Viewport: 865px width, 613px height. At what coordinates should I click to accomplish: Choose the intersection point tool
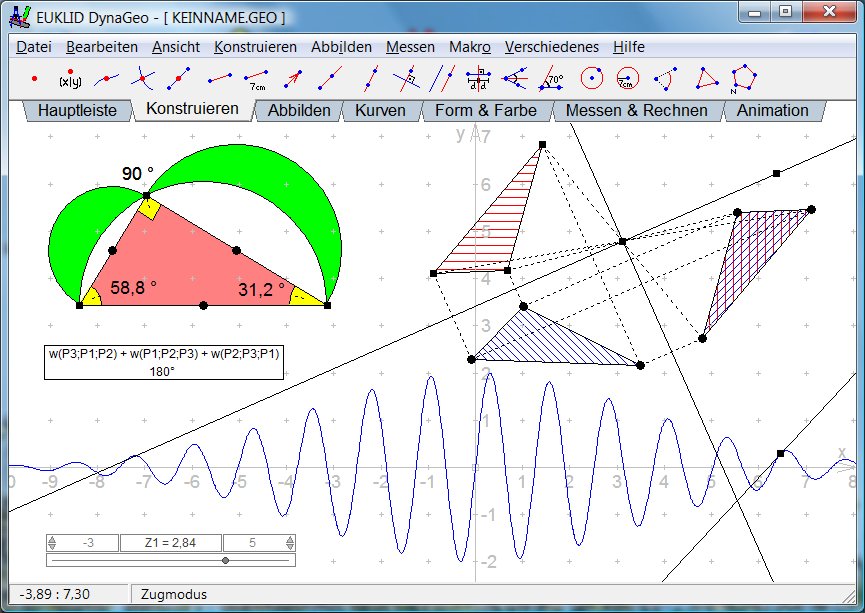[144, 77]
